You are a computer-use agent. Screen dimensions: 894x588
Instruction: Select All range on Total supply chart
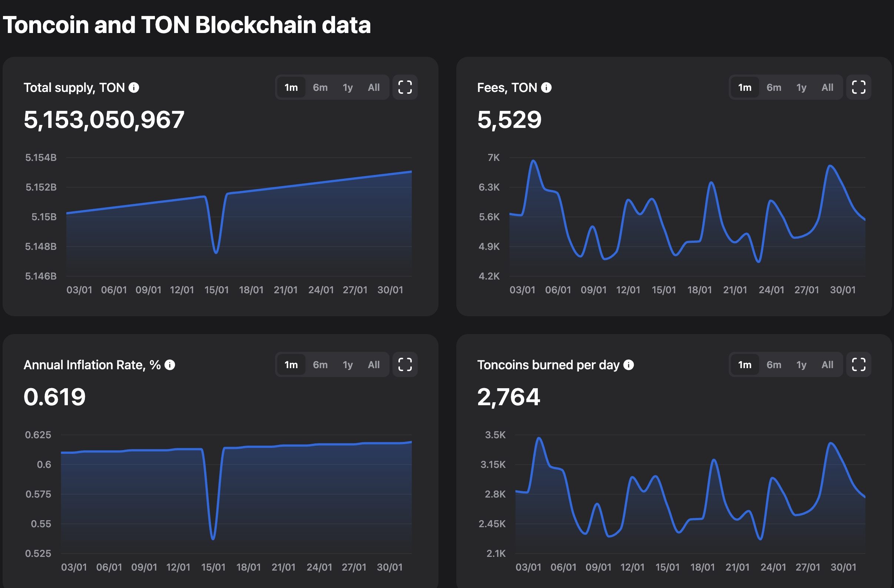click(374, 87)
